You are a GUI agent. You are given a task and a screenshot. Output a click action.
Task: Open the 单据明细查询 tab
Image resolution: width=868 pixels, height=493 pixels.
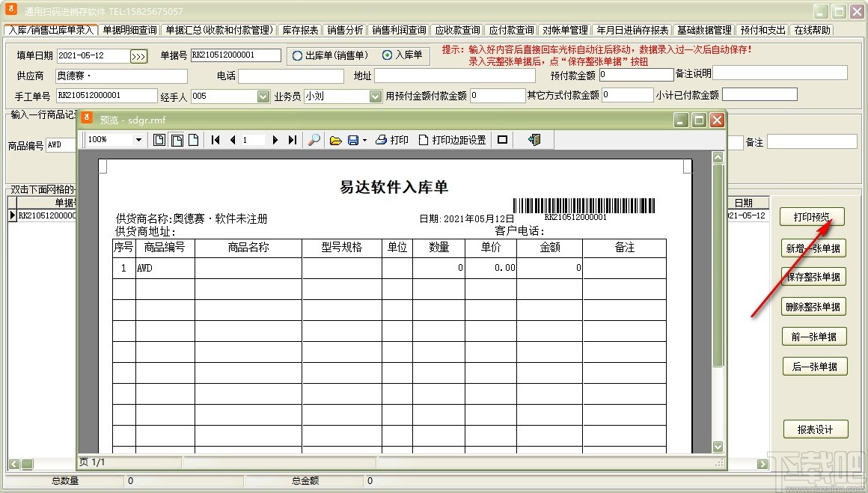pyautogui.click(x=129, y=30)
